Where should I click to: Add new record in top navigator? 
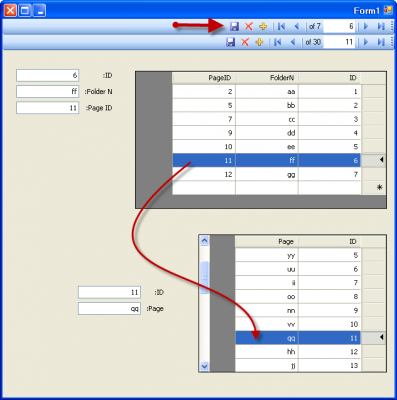click(x=263, y=26)
